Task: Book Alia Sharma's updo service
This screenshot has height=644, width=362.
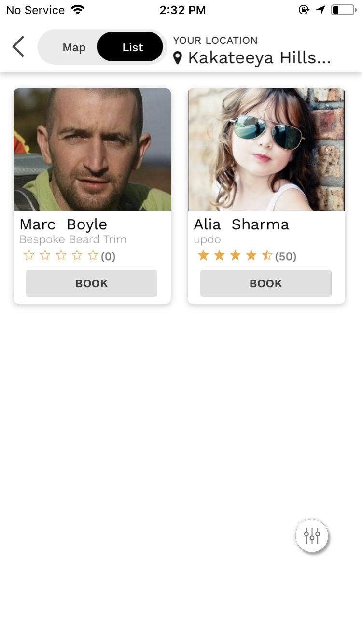Action: point(266,283)
